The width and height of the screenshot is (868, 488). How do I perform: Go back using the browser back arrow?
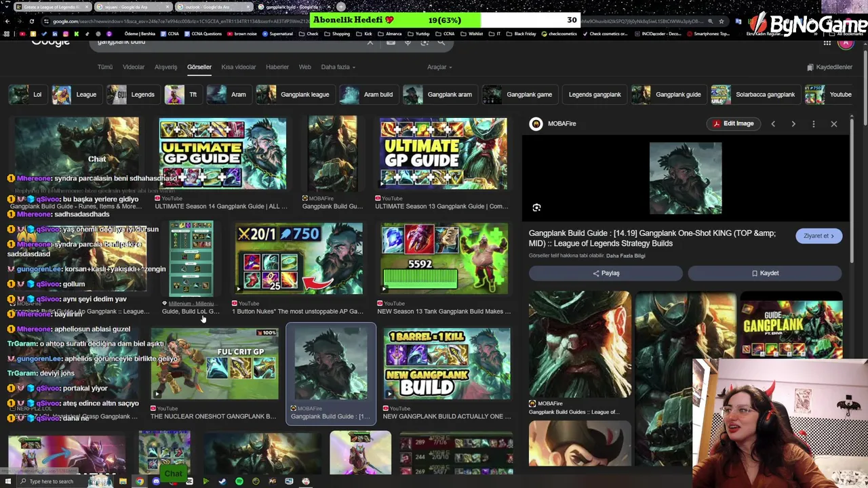point(7,21)
